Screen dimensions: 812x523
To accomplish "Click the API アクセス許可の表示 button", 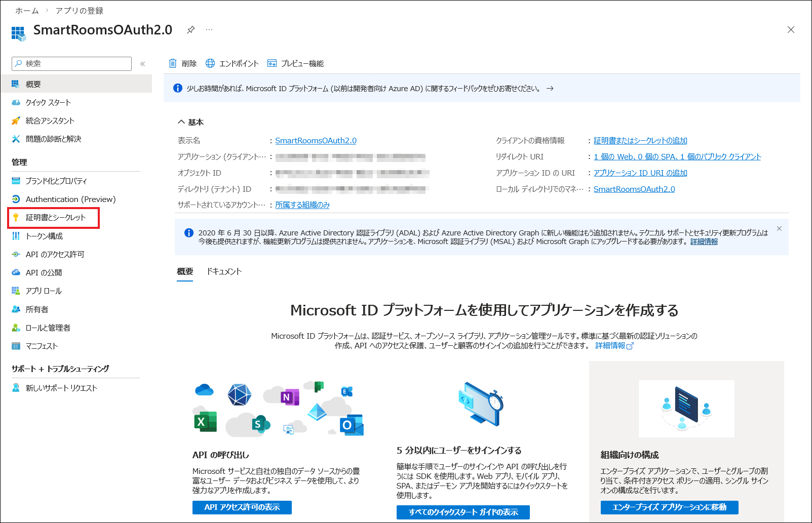I will coord(242,507).
